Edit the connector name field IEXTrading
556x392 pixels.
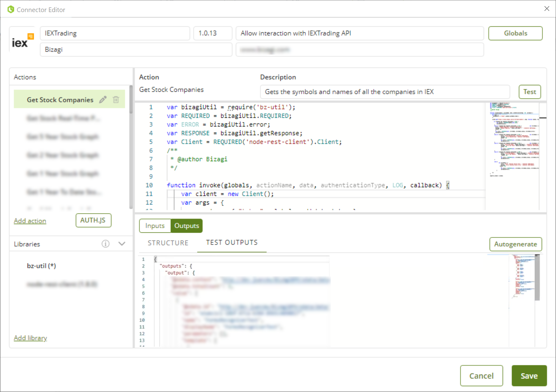click(x=115, y=33)
